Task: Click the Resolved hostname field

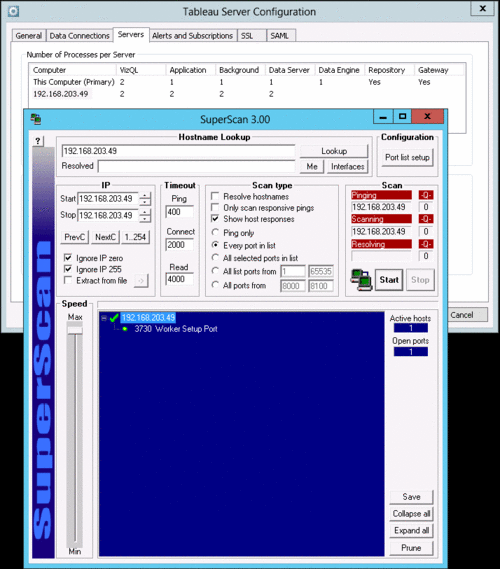Action: (196, 166)
